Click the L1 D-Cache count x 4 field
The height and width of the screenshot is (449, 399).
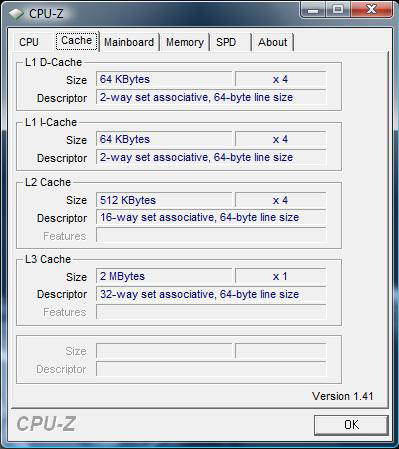[280, 79]
